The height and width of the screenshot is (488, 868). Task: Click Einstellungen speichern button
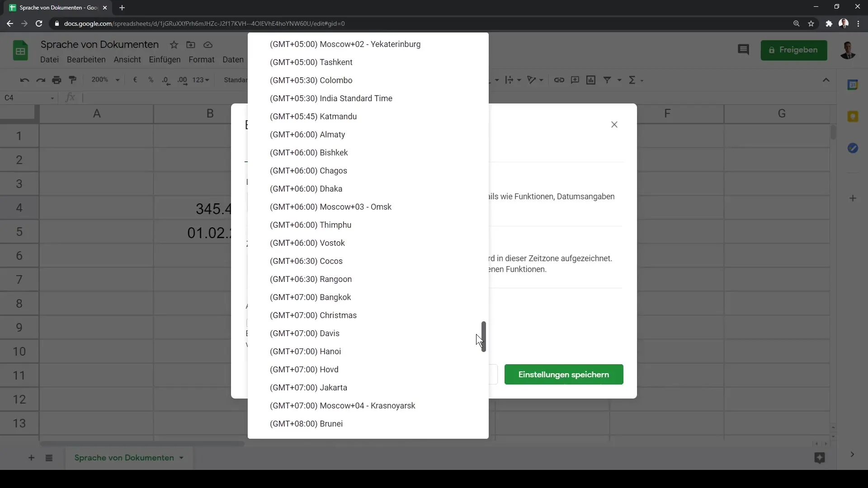(x=564, y=375)
